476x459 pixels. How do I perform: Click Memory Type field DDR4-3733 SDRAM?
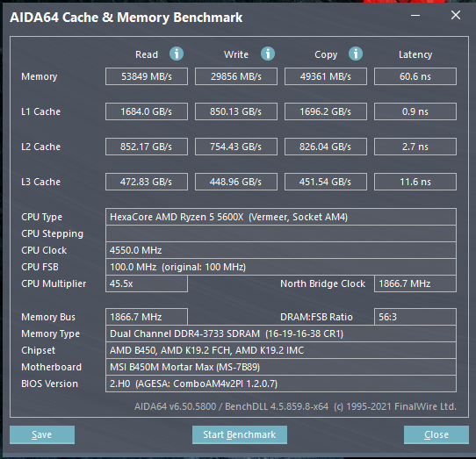281,333
